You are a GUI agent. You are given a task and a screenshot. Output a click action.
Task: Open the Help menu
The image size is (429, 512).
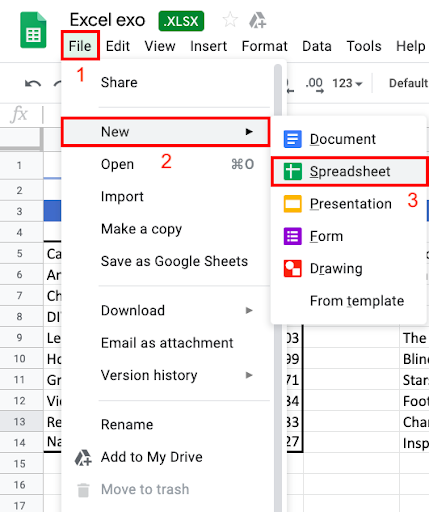pyautogui.click(x=410, y=46)
